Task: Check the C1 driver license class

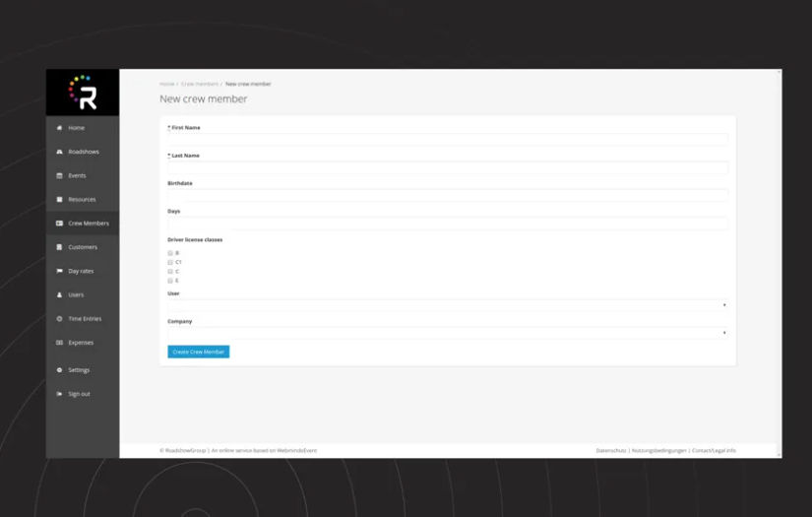Action: tap(170, 263)
